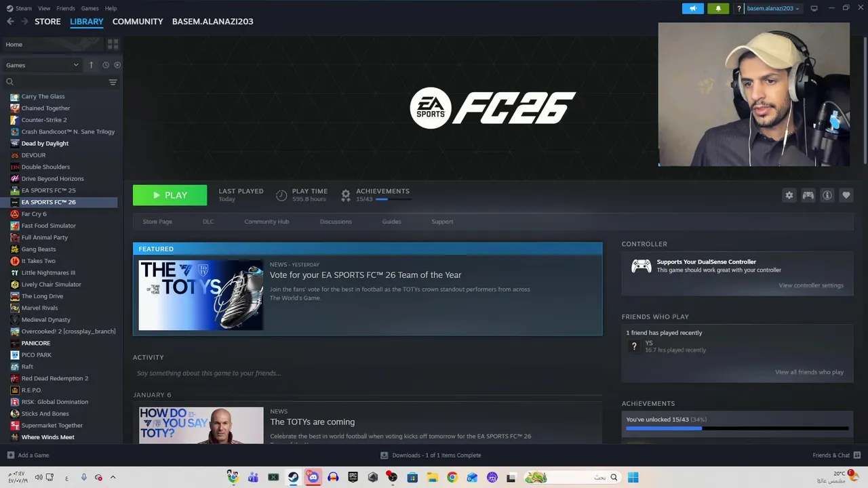Click the green PLAY button
868x488 pixels.
(x=170, y=195)
